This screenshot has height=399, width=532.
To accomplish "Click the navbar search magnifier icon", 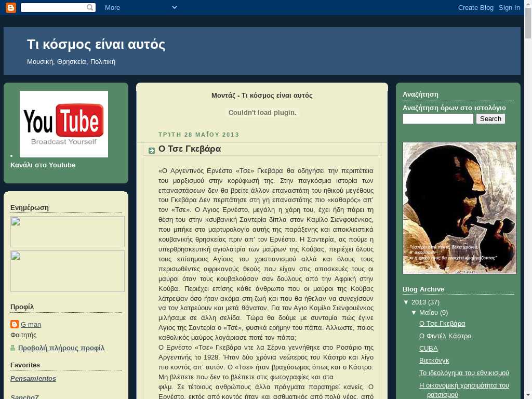I will [x=90, y=7].
